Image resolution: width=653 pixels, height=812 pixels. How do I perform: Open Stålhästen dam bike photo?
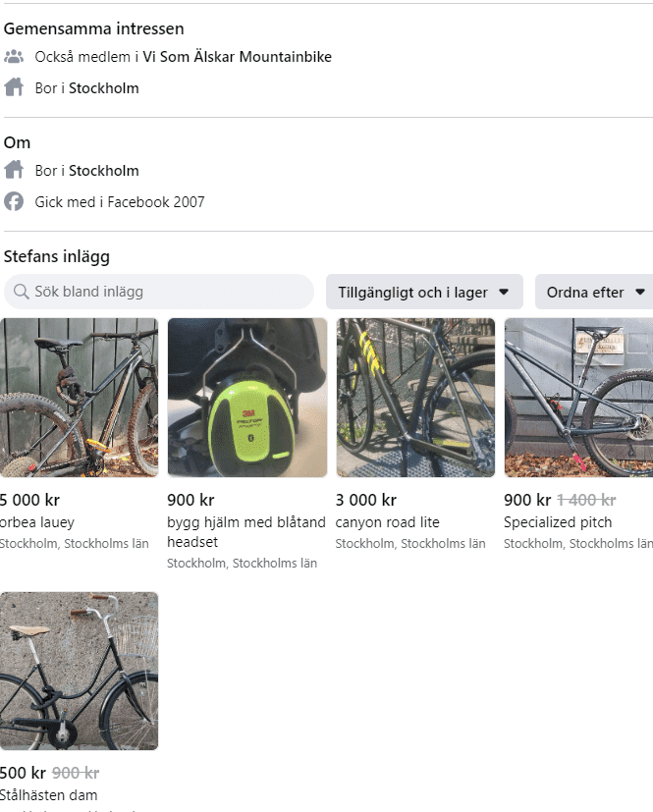pyautogui.click(x=79, y=671)
